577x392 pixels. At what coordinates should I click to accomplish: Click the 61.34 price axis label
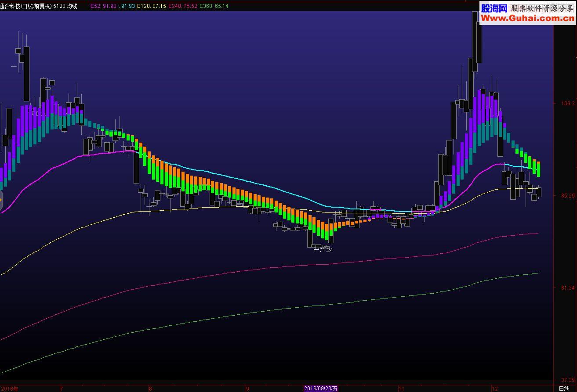[x=568, y=288]
